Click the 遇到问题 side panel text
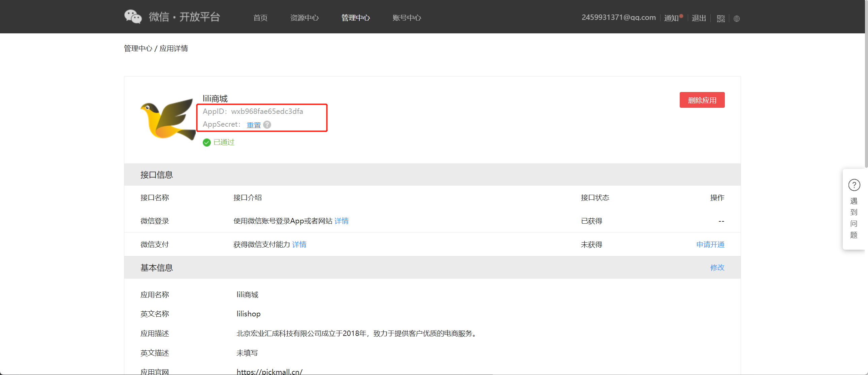The image size is (868, 375). click(x=854, y=218)
